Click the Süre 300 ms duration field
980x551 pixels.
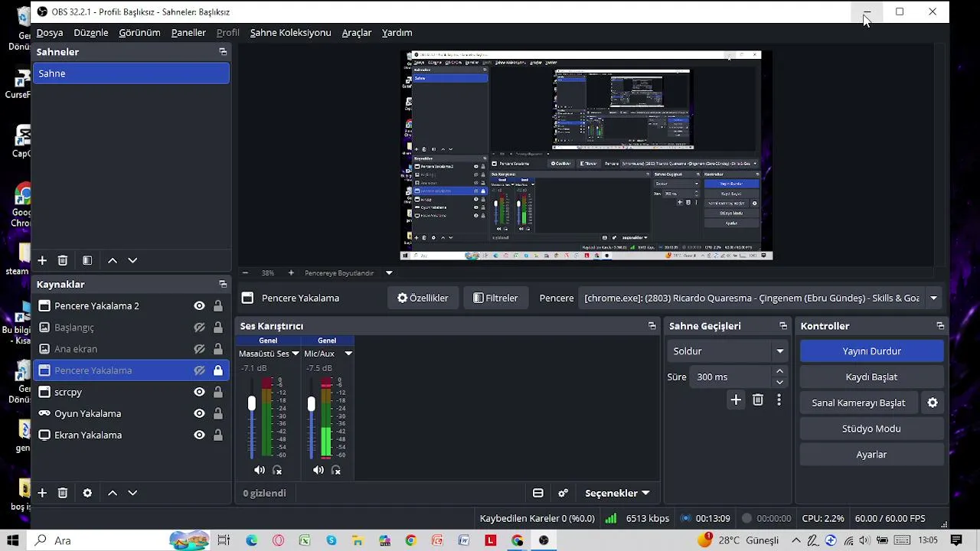click(732, 377)
